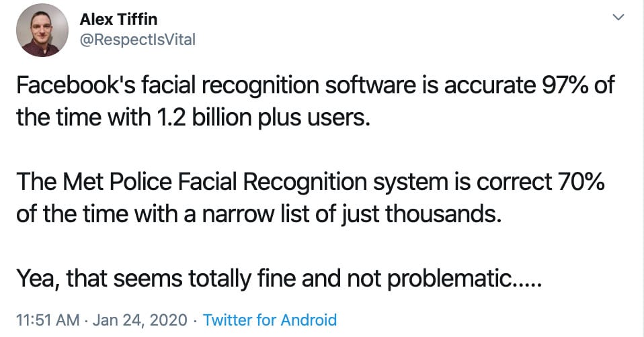Visit the @RespectIsVital handle profile
This screenshot has width=644, height=337.
pyautogui.click(x=137, y=40)
